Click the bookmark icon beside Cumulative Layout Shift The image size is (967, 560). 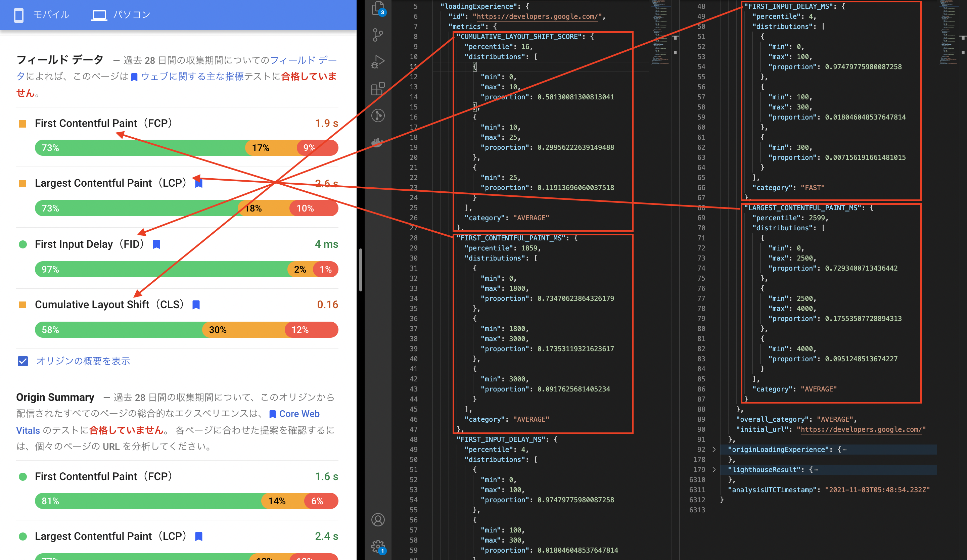tap(196, 305)
